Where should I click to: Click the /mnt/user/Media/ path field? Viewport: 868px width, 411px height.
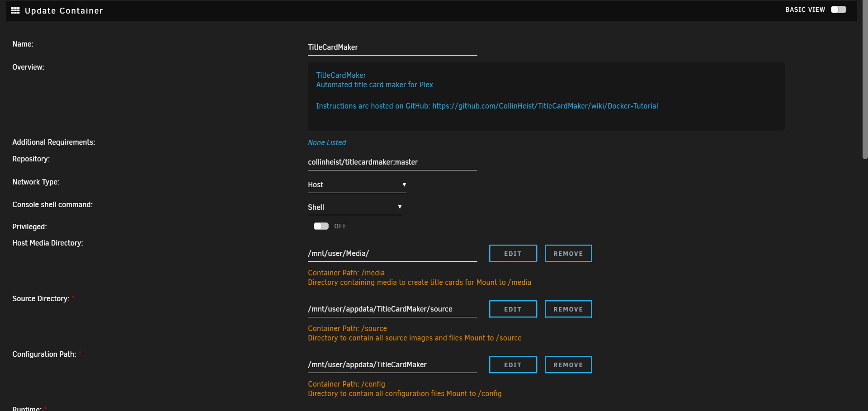coord(392,253)
